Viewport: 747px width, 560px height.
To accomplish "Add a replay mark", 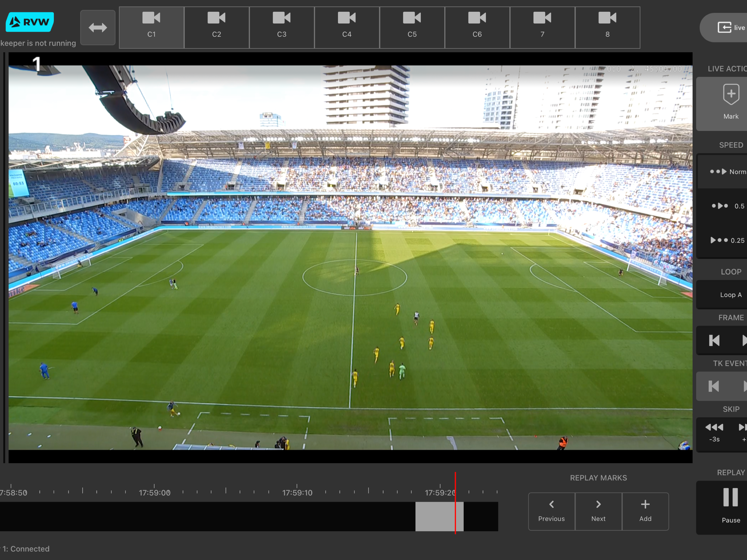I will tap(645, 511).
